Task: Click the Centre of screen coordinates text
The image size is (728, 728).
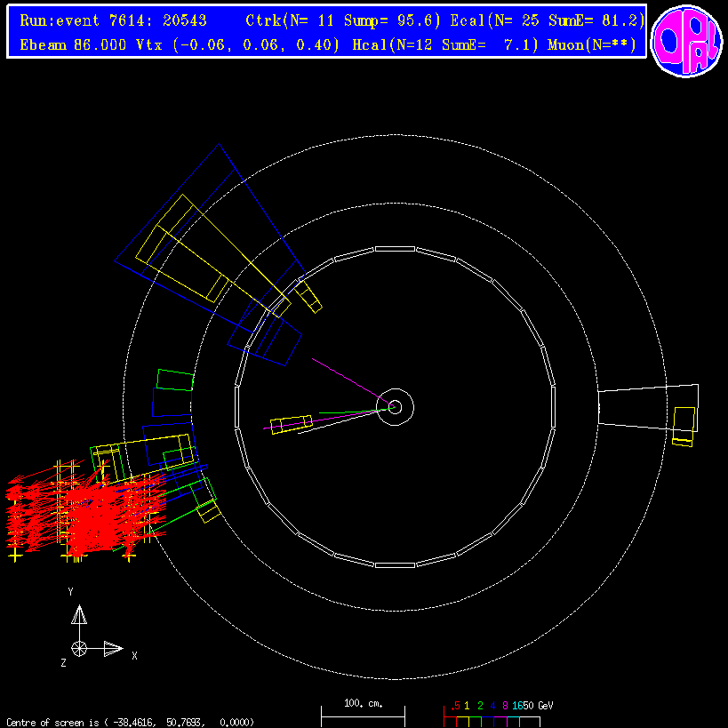Action: [129, 722]
